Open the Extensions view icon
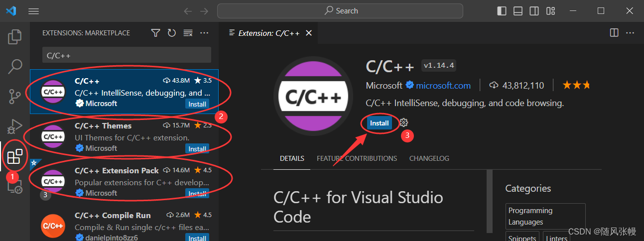This screenshot has height=241, width=644. pyautogui.click(x=15, y=157)
